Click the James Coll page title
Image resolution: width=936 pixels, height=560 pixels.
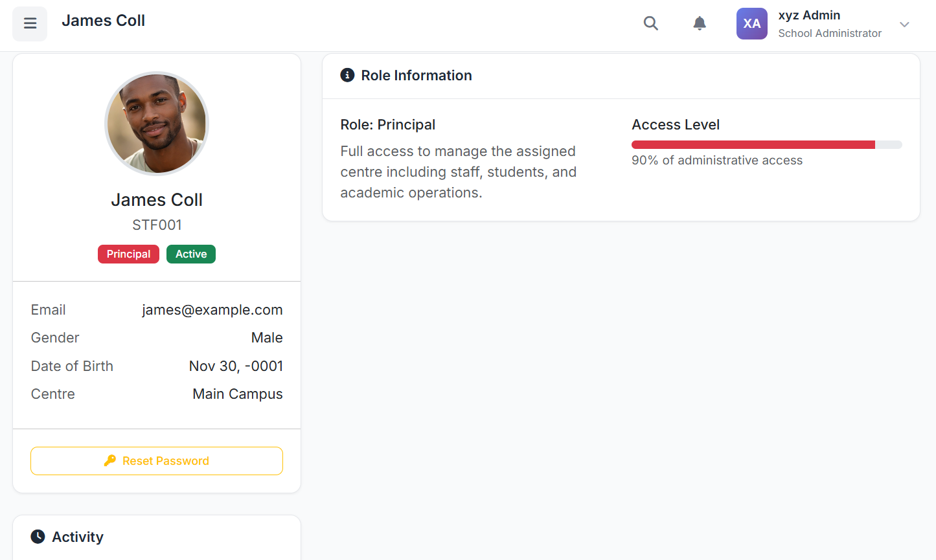coord(103,21)
